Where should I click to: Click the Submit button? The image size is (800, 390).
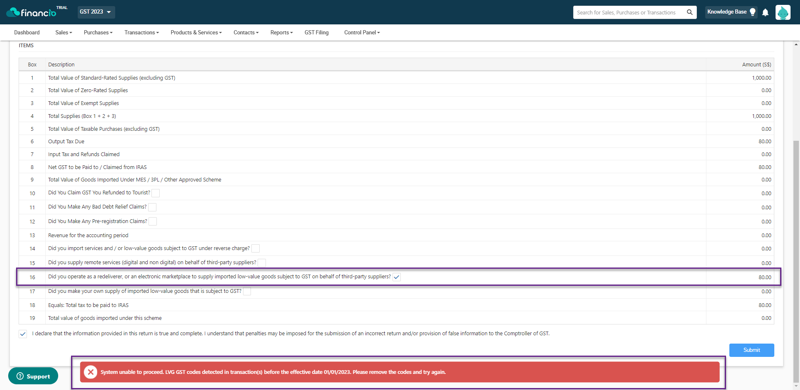(x=752, y=350)
